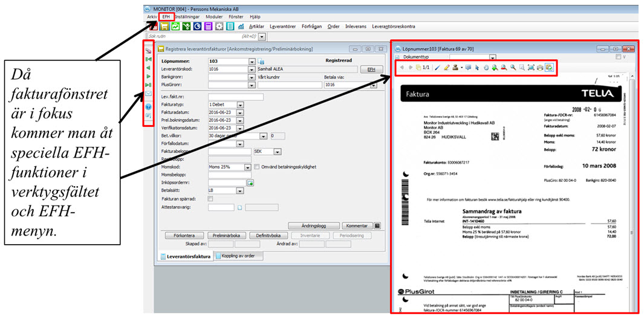Fit invoice page to window icon
644x319 pixels.
(531, 68)
